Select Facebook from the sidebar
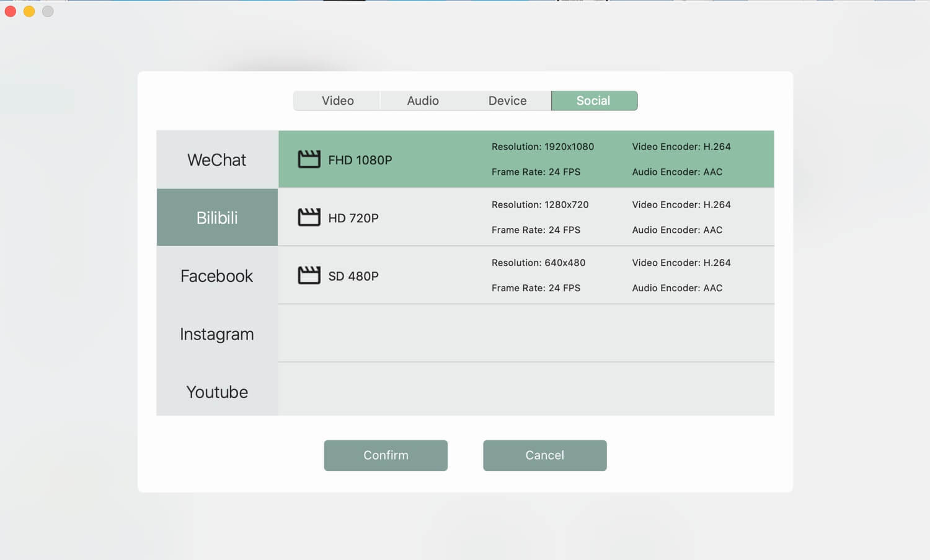930x560 pixels. [217, 276]
